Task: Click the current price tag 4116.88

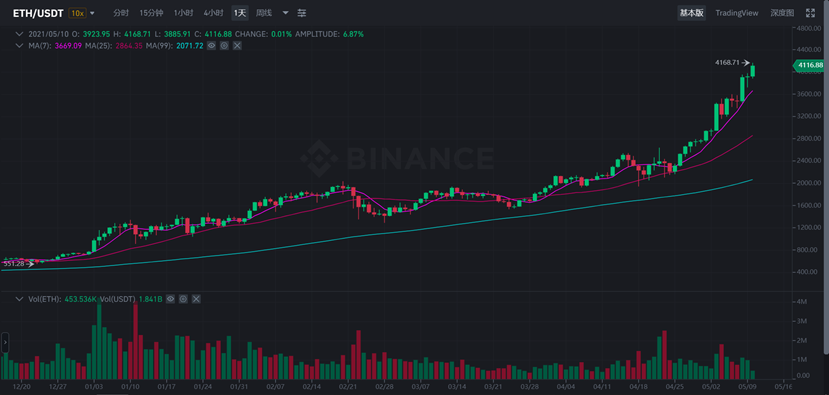Action: [809, 66]
